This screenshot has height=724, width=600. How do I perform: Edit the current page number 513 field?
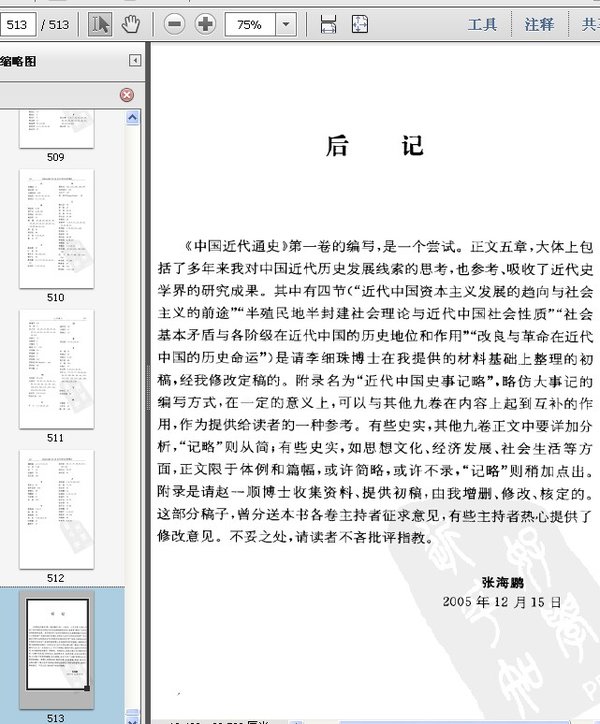[18, 24]
